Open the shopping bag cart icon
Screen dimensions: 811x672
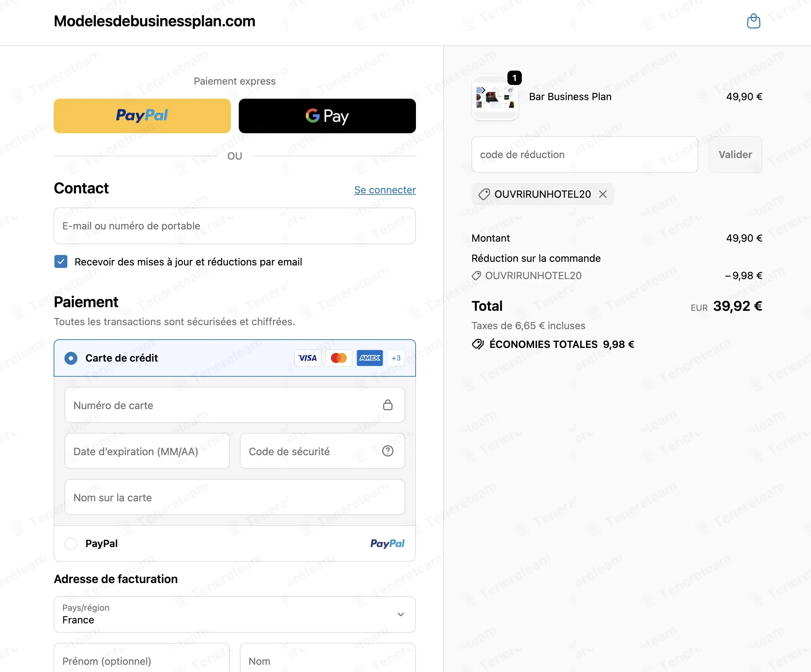[753, 21]
